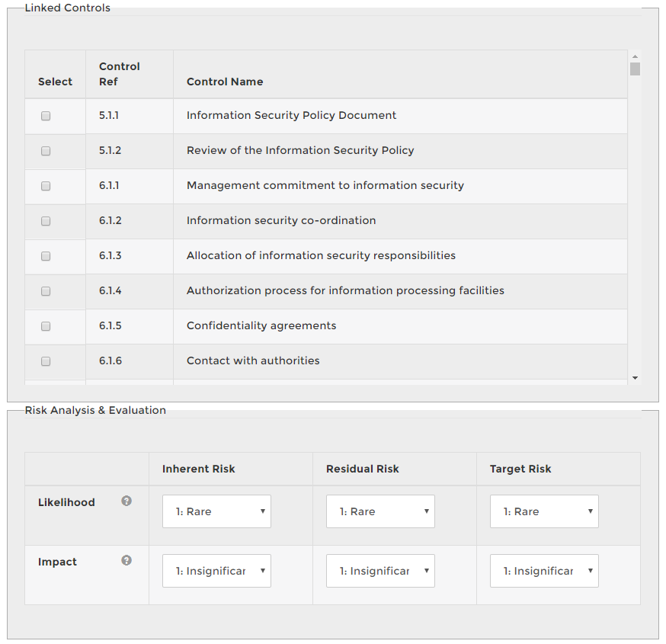Image resolution: width=666 pixels, height=644 pixels.
Task: Tick checkbox for control 5.1.1
Action: (46, 116)
